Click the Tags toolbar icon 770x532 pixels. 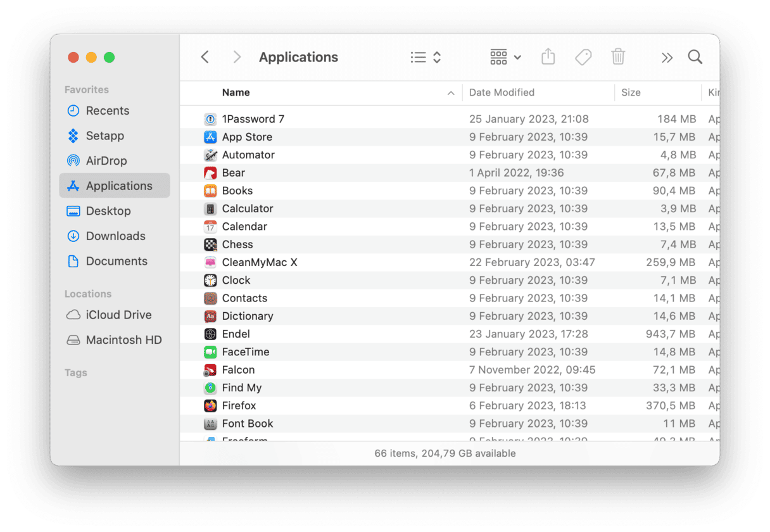pos(583,57)
